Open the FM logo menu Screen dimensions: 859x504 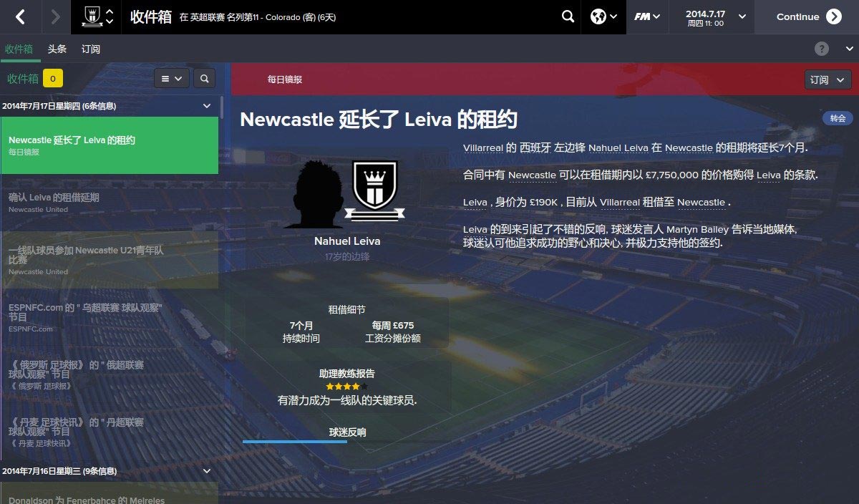(647, 16)
